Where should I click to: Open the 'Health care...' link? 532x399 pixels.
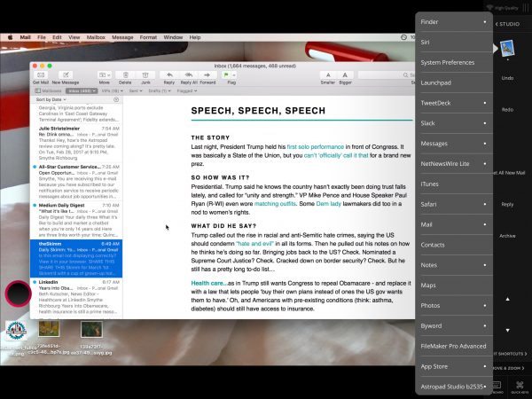tap(209, 283)
